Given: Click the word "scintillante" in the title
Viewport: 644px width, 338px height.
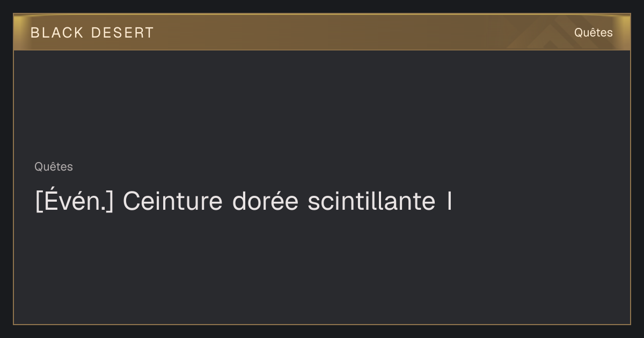Looking at the screenshot, I should pyautogui.click(x=371, y=202).
